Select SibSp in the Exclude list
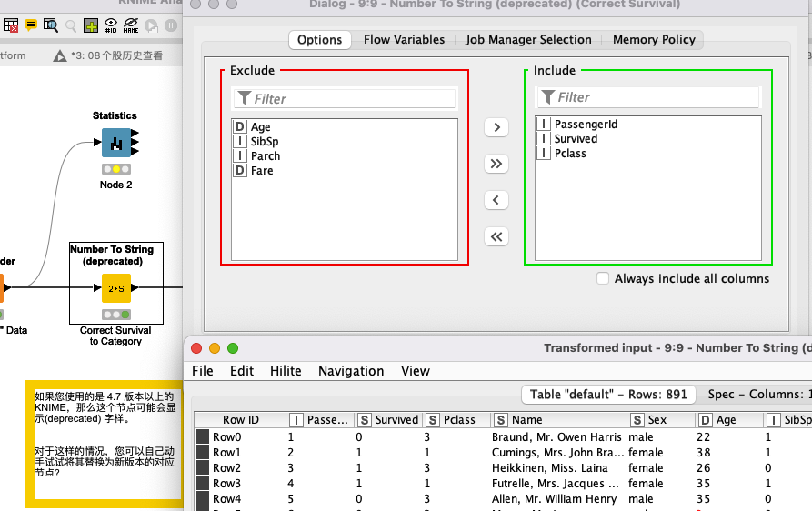 345,141
